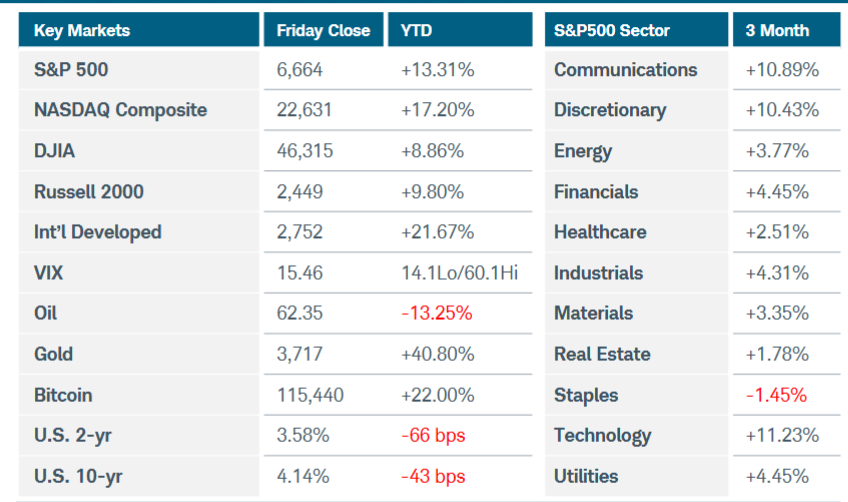Click the Bitcoin price 115,440

pyautogui.click(x=310, y=395)
